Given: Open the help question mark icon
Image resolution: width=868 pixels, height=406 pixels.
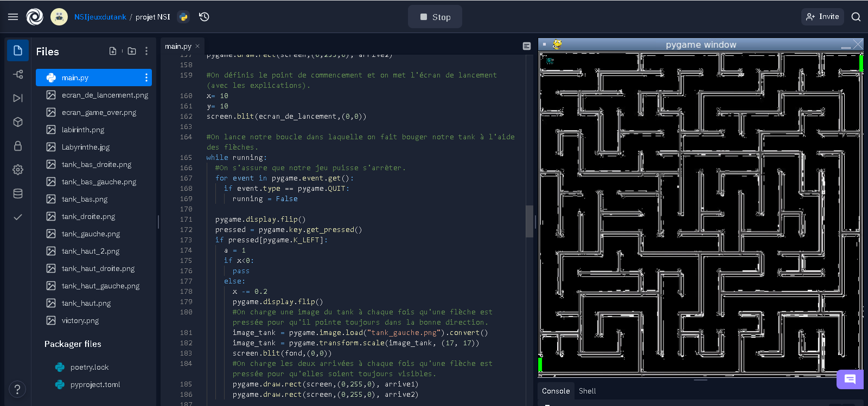Looking at the screenshot, I should click(17, 389).
